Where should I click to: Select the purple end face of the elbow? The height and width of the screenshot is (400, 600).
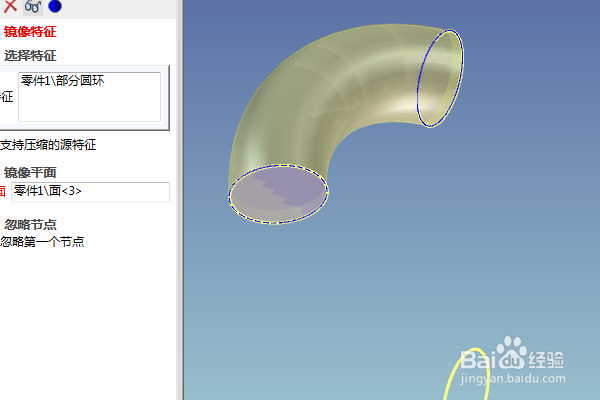pos(278,194)
